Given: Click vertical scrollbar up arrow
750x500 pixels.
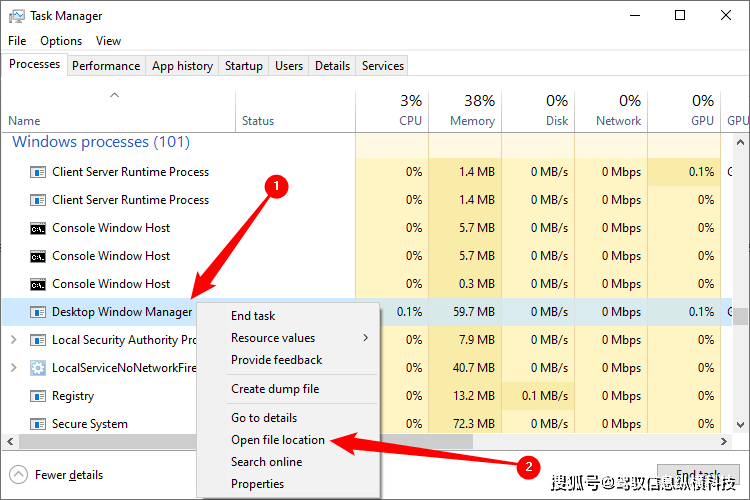Looking at the screenshot, I should [740, 142].
